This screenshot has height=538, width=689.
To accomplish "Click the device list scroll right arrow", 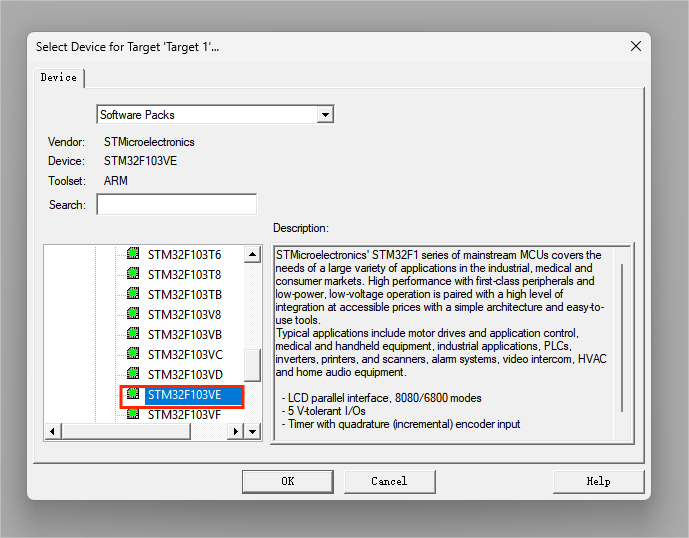I will tap(236, 431).
